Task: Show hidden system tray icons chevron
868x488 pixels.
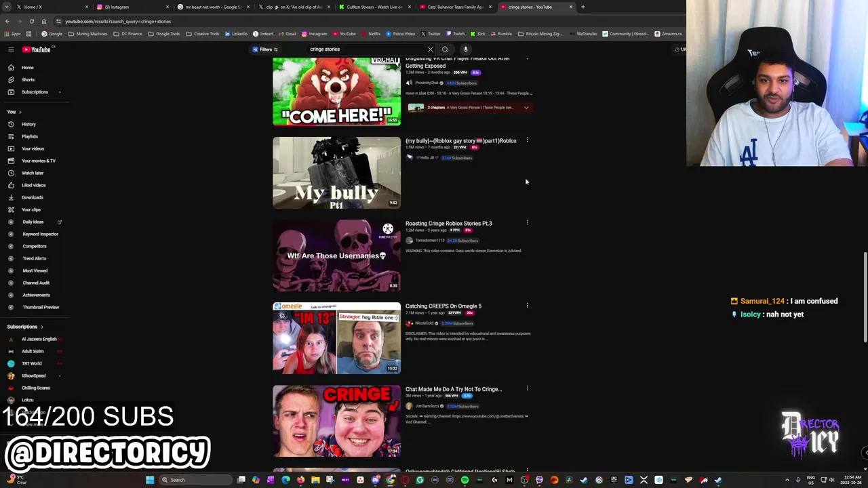Action: click(787, 480)
